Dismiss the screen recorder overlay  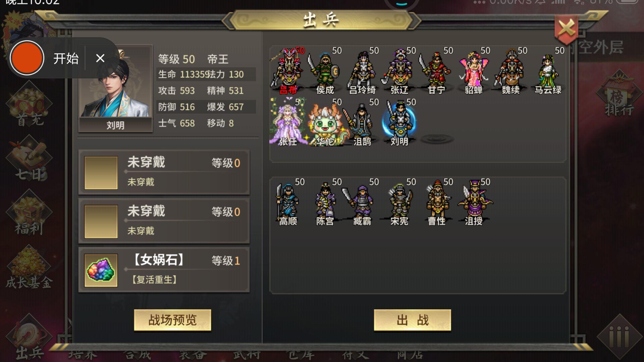(100, 58)
